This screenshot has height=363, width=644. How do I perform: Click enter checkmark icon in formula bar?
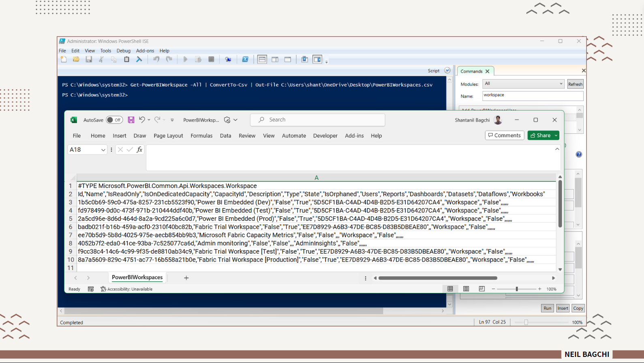[130, 150]
